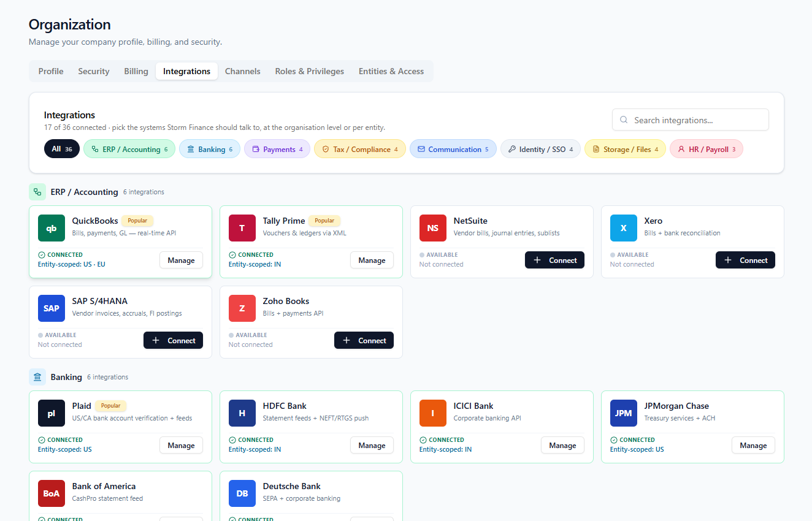
Task: Click the CONNECTED status on HDFC Bank
Action: pyautogui.click(x=251, y=439)
